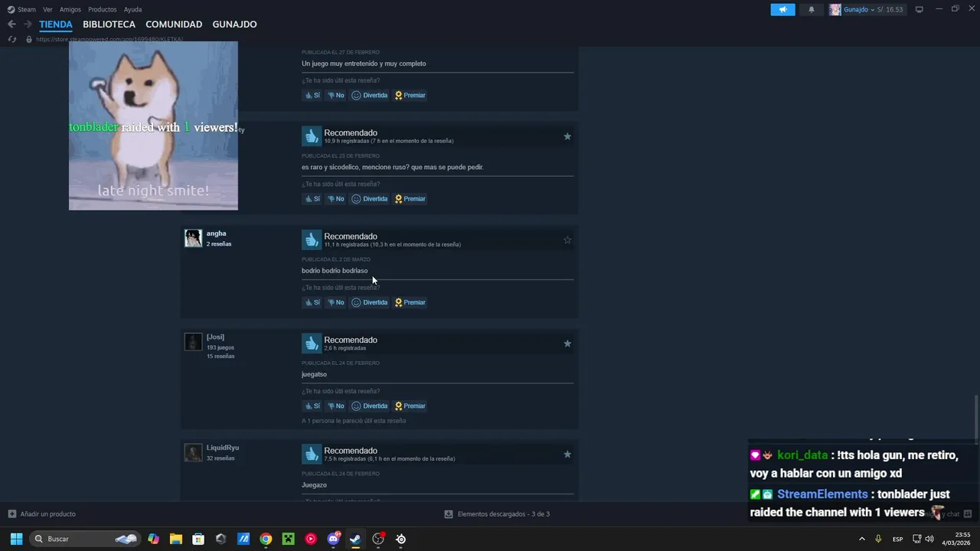The image size is (980, 551).
Task: Open LiquidRyu's profile avatar
Action: tap(193, 452)
